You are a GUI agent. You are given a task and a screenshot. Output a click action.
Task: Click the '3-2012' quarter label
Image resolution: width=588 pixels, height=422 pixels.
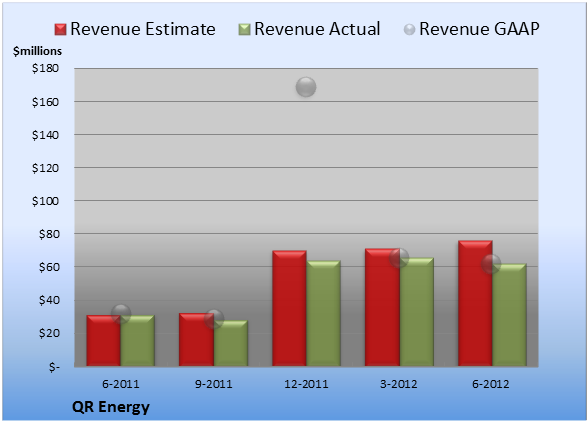(x=399, y=384)
